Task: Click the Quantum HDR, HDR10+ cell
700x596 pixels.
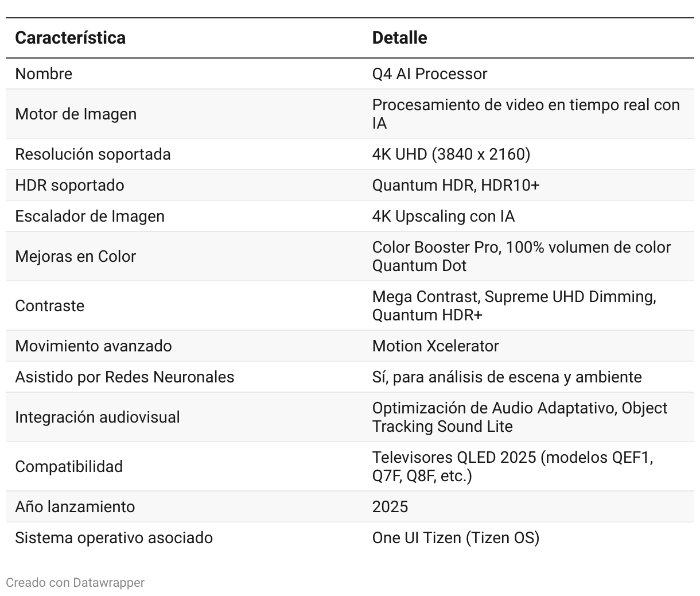Action: (456, 185)
